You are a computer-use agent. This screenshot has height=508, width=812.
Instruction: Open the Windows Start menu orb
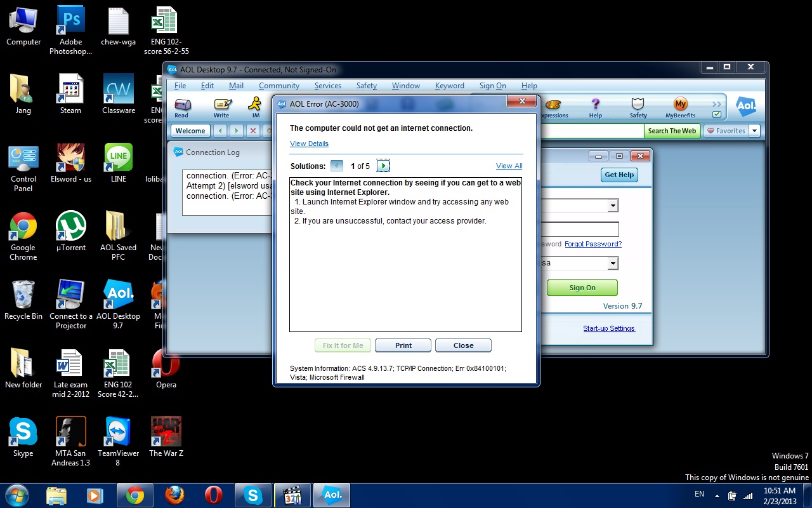(16, 495)
